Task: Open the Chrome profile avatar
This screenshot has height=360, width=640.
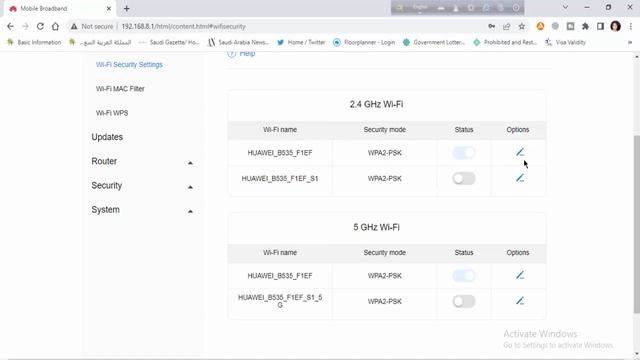Action: tap(616, 26)
